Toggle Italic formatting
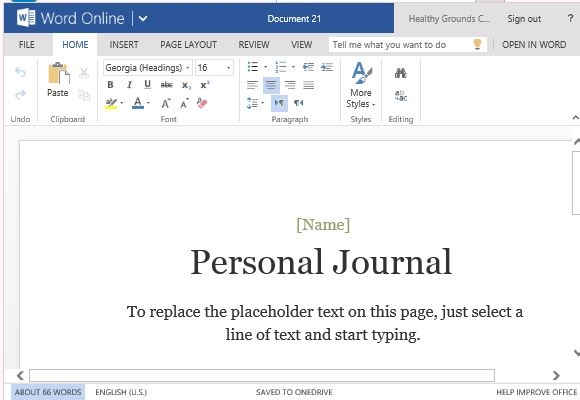This screenshot has width=580, height=400. pos(129,85)
